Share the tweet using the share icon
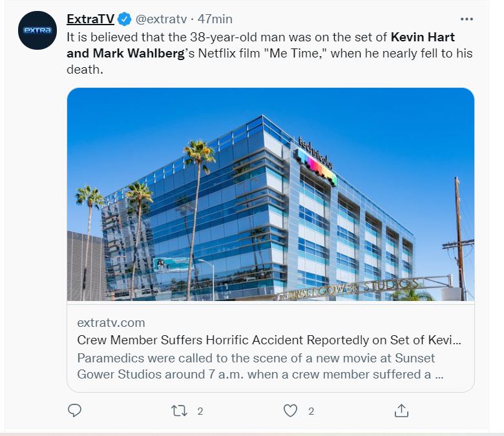 (x=401, y=410)
